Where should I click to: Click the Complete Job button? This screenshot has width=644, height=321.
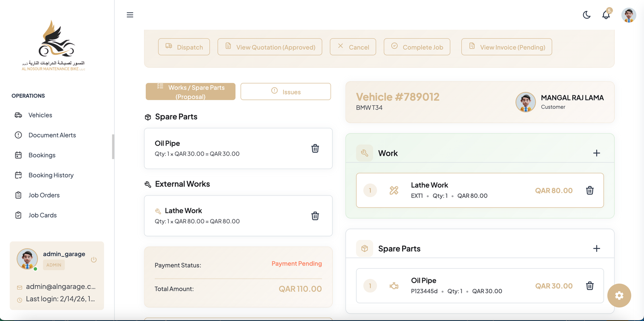(x=417, y=47)
